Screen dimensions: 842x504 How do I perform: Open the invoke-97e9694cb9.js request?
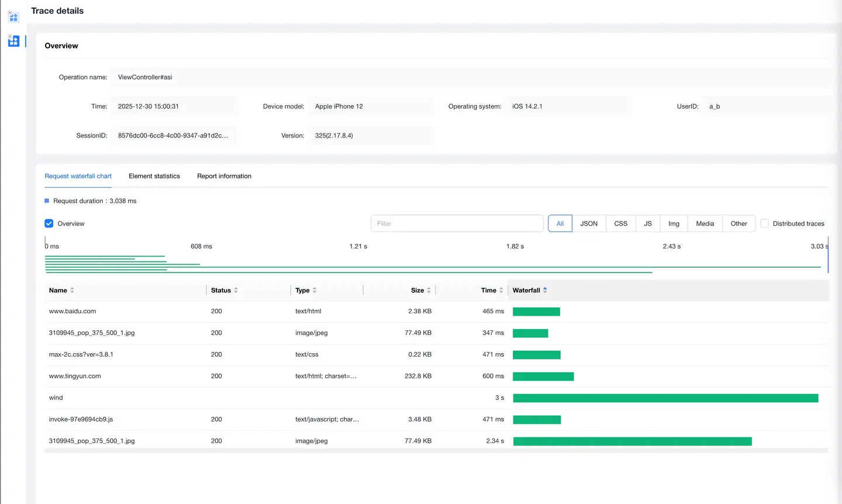(81, 419)
